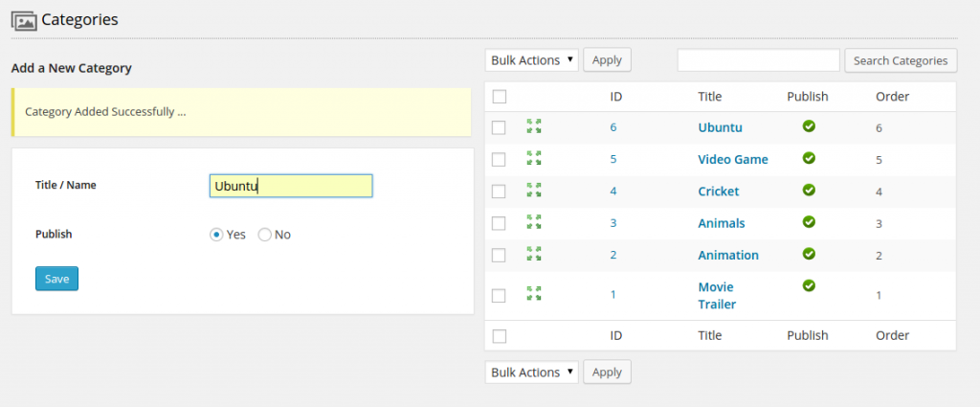Click the Search Categories button
980x407 pixels.
[900, 60]
